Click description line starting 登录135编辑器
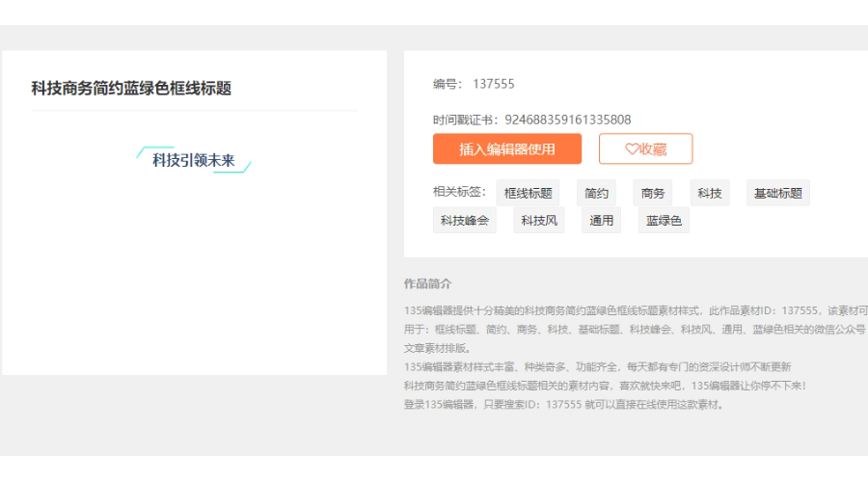The image size is (868, 482). 563,405
